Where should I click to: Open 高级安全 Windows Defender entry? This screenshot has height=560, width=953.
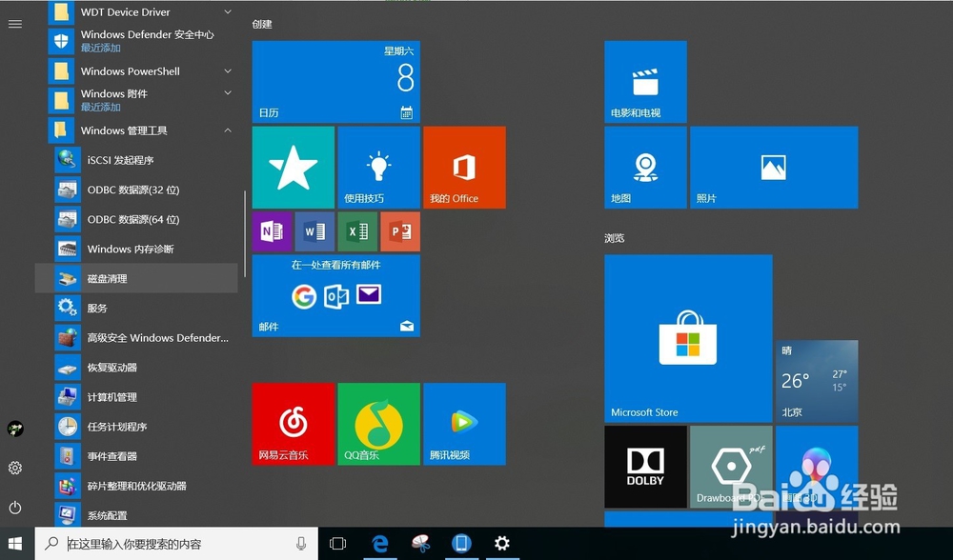pyautogui.click(x=141, y=338)
